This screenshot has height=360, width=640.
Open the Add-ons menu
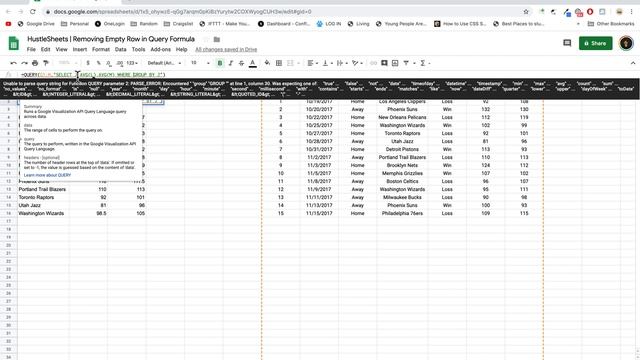(160, 49)
